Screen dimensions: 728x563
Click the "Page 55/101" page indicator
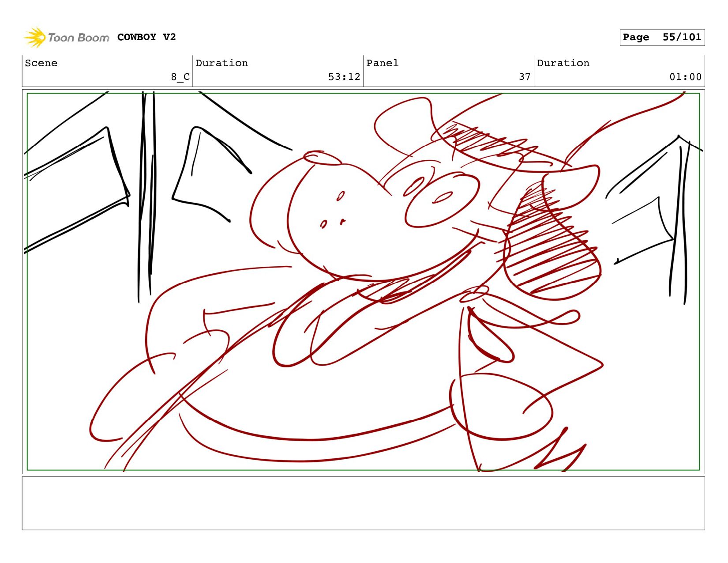click(662, 38)
